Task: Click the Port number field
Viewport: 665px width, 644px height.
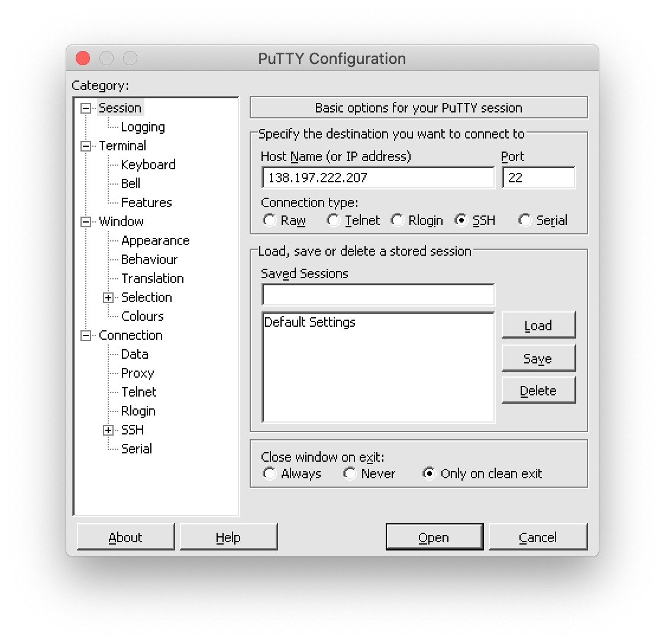Action: click(x=538, y=178)
